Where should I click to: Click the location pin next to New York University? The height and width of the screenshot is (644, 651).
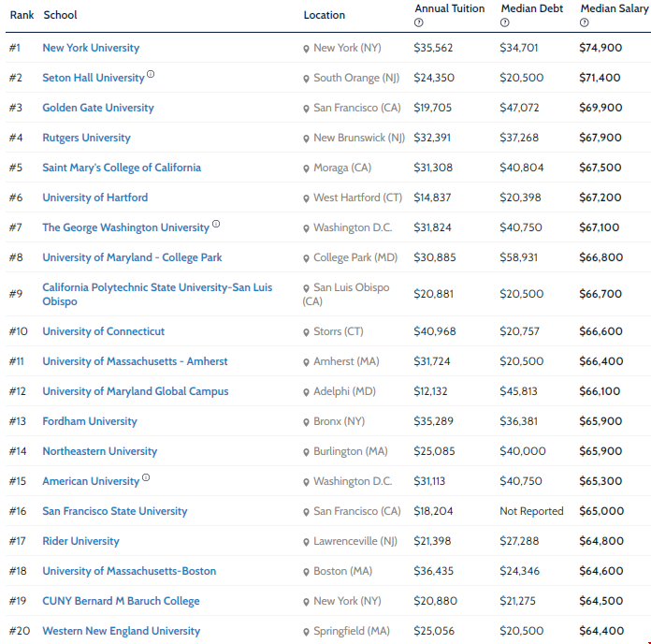[x=306, y=49]
